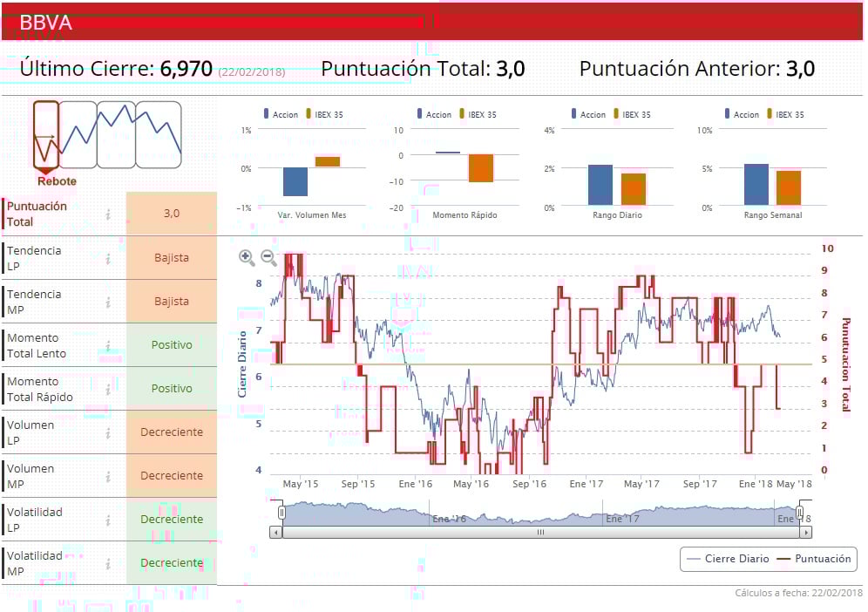
Task: Click the Positivo value for Momento Total Rápido
Action: (x=172, y=389)
